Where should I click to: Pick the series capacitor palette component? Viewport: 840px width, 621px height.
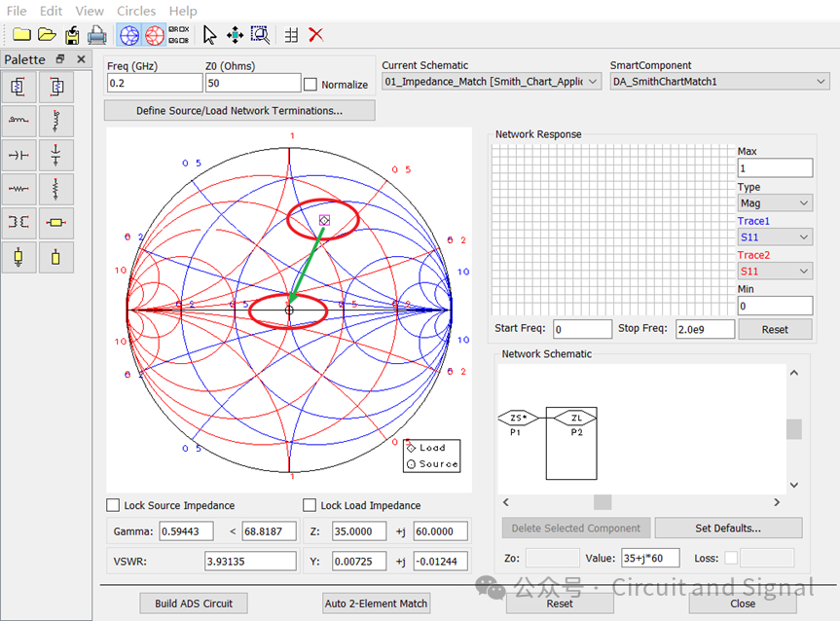(x=18, y=155)
